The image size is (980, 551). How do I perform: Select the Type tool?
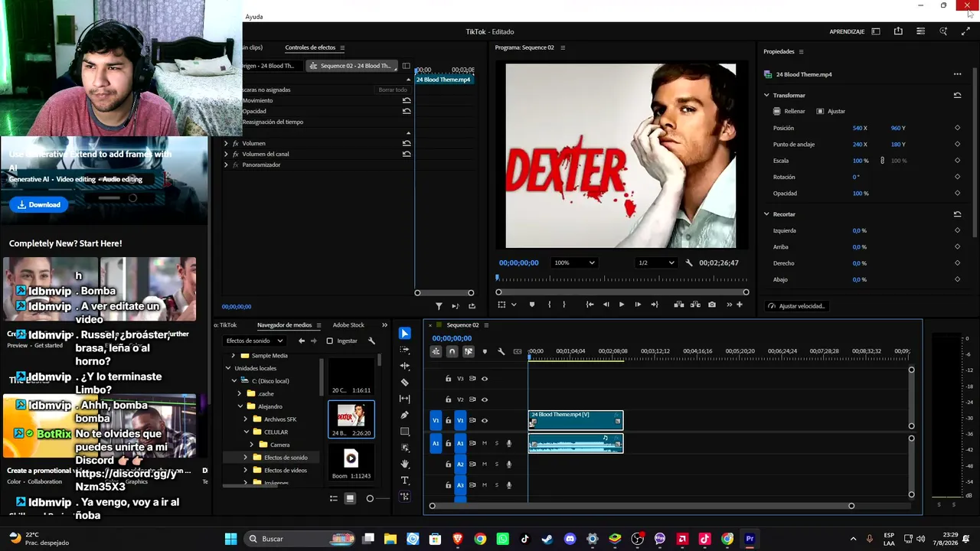(x=404, y=480)
